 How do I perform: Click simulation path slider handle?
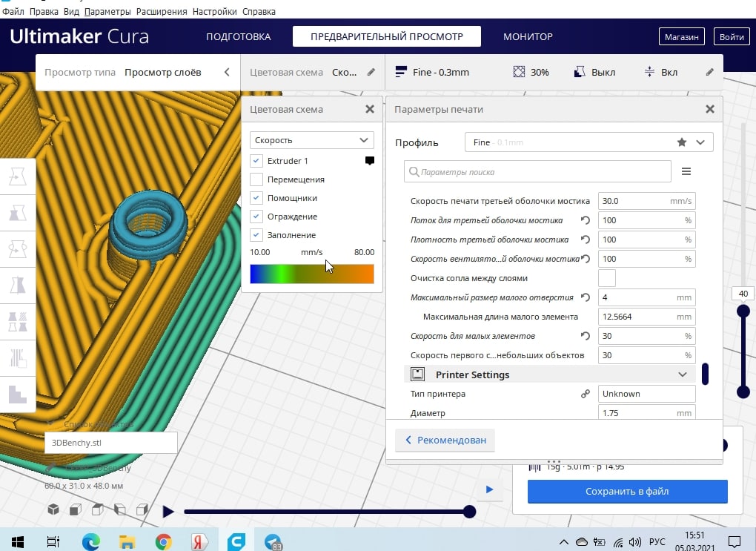pos(469,512)
